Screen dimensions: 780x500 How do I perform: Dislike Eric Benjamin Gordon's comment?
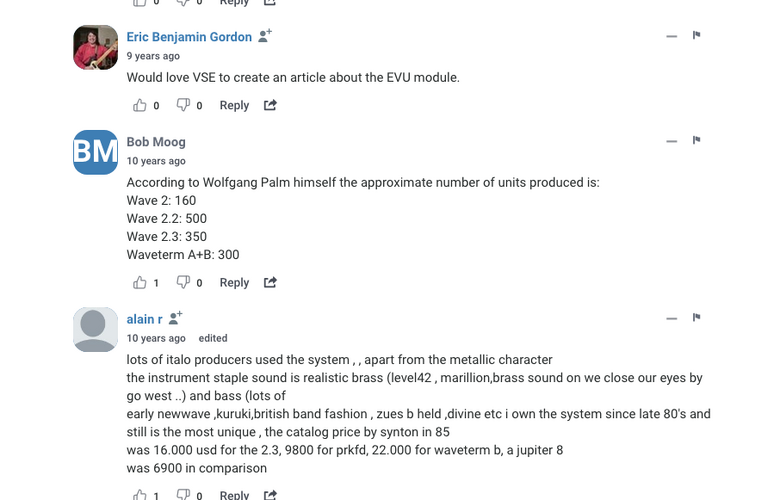pyautogui.click(x=183, y=105)
